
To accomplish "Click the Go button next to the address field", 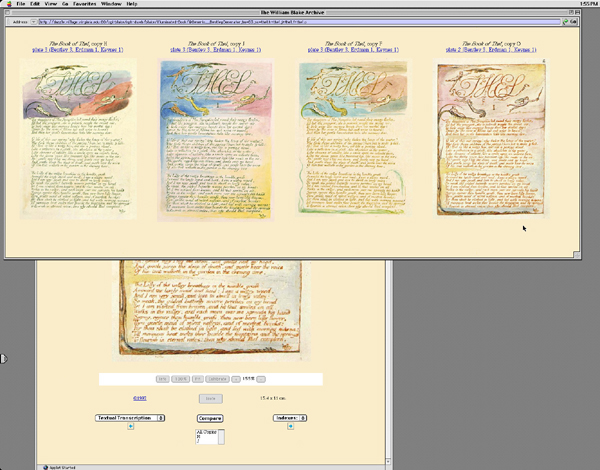I will pyautogui.click(x=570, y=22).
